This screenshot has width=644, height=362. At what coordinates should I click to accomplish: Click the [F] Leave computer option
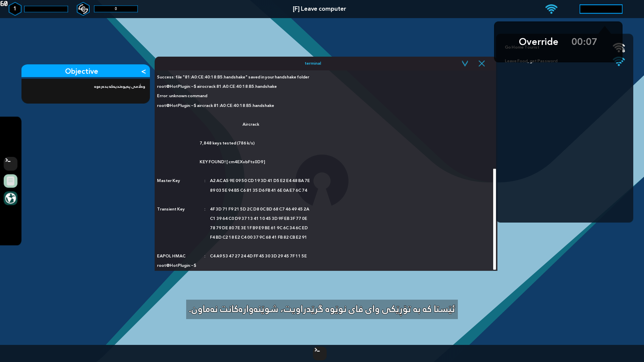319,9
